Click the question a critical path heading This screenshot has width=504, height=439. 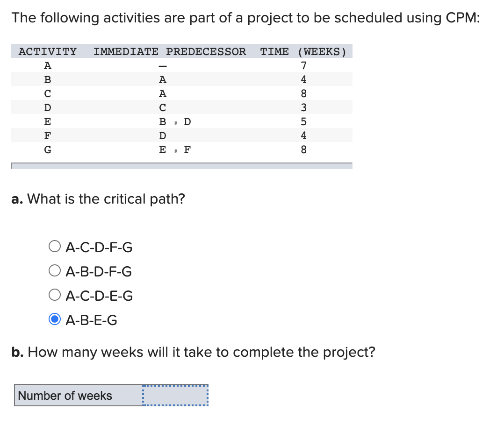pos(98,199)
